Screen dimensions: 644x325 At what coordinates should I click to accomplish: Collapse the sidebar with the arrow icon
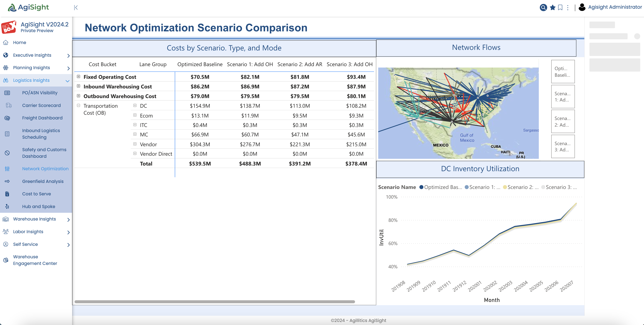point(76,8)
